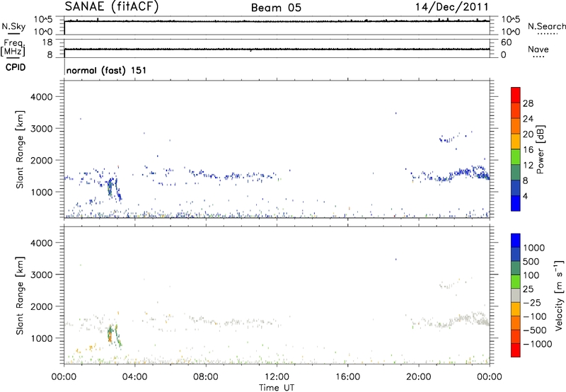Click the red top of Power colorbar
Image resolution: width=566 pixels, height=392 pixels.
point(516,95)
